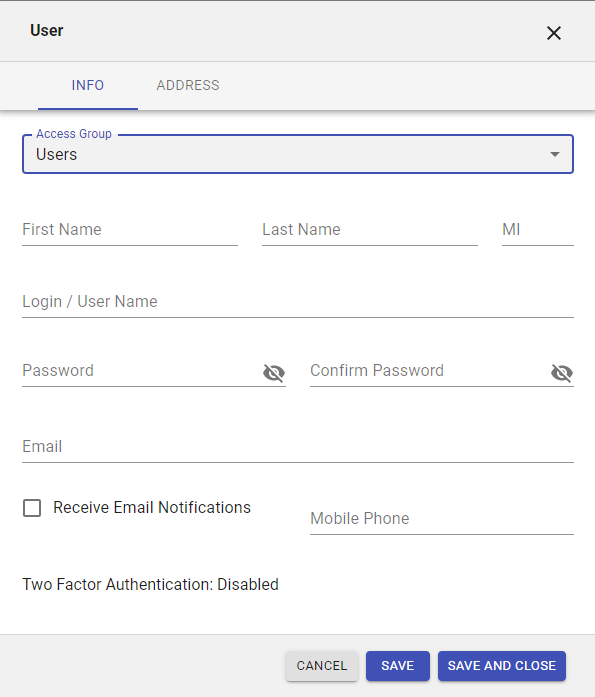
Task: Click the CANCEL button
Action: (322, 666)
